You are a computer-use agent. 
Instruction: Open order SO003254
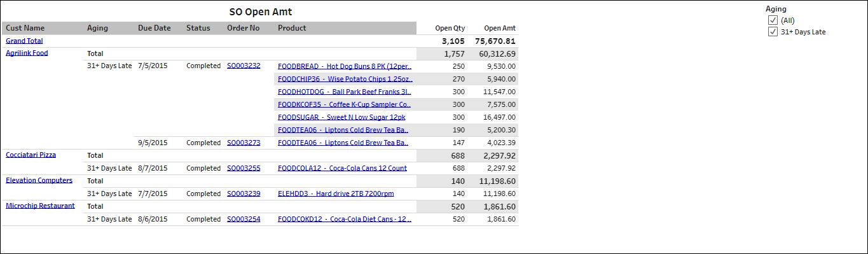coord(244,219)
